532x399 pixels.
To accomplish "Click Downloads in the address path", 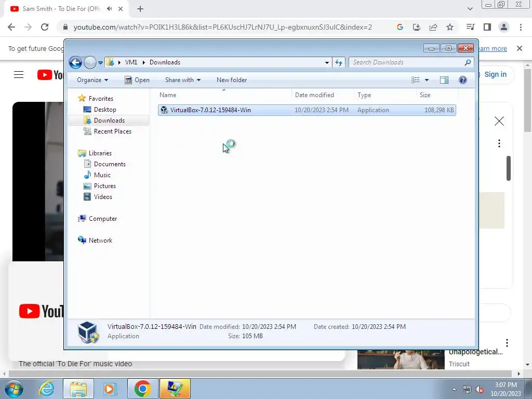I will 165,62.
